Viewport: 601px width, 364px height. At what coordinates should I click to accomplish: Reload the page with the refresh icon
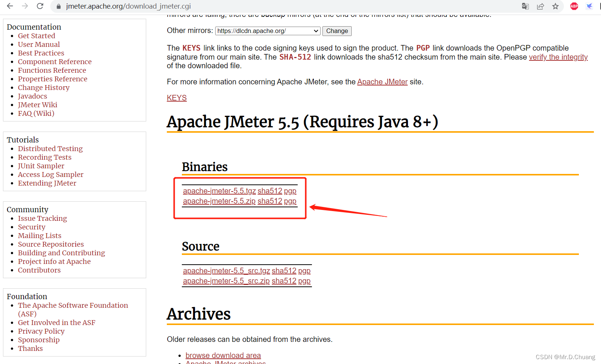(40, 6)
